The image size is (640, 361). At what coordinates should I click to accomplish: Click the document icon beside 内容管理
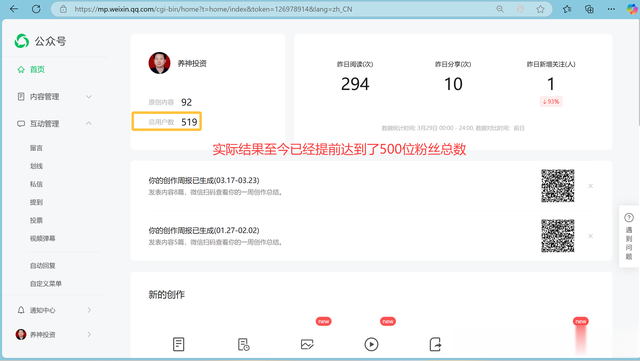click(21, 96)
